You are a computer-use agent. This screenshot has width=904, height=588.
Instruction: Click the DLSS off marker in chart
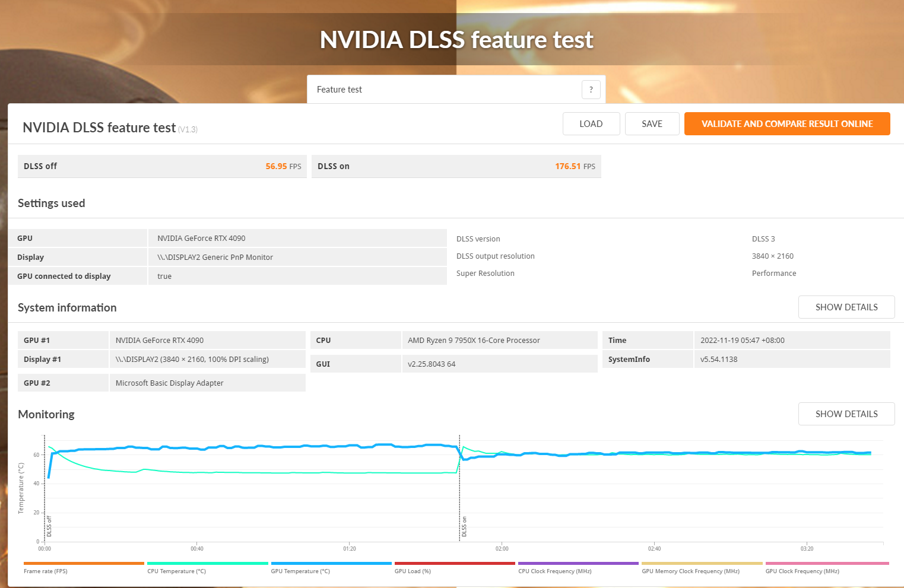pyautogui.click(x=49, y=526)
